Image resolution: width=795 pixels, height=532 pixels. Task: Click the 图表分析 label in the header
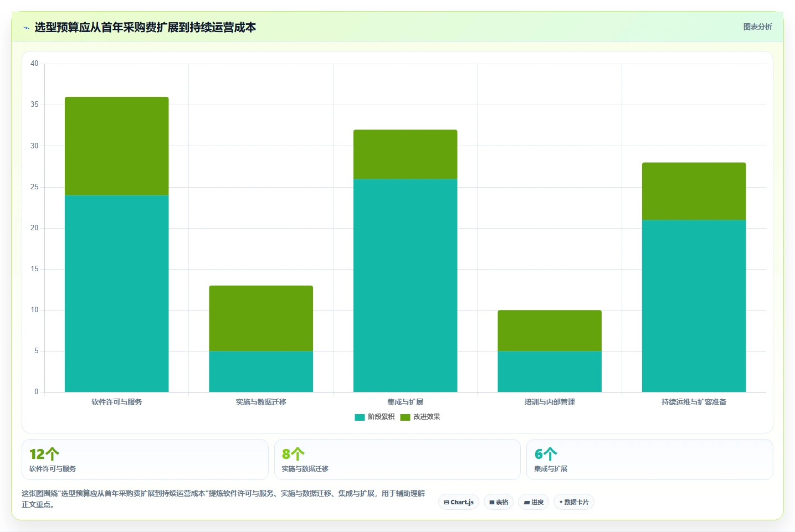[757, 27]
